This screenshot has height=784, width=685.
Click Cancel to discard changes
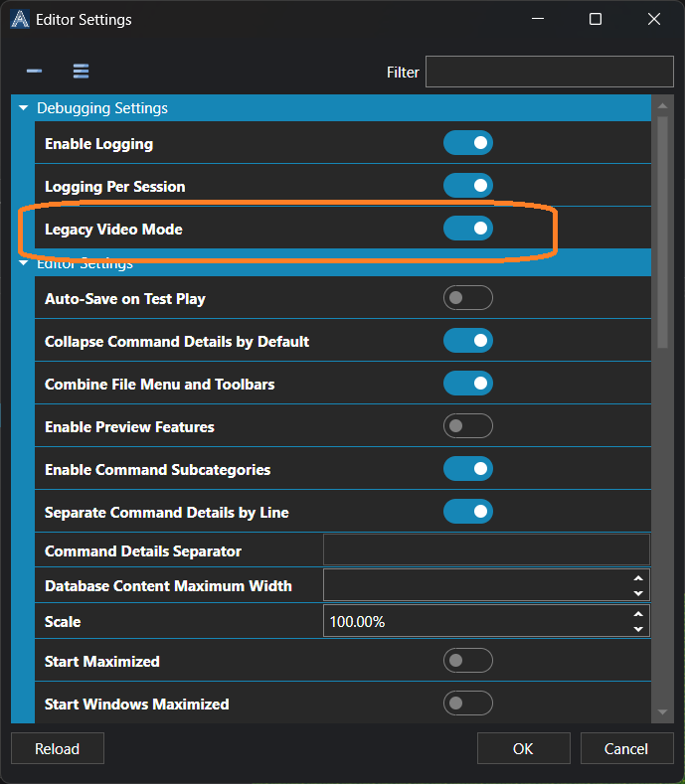point(626,749)
